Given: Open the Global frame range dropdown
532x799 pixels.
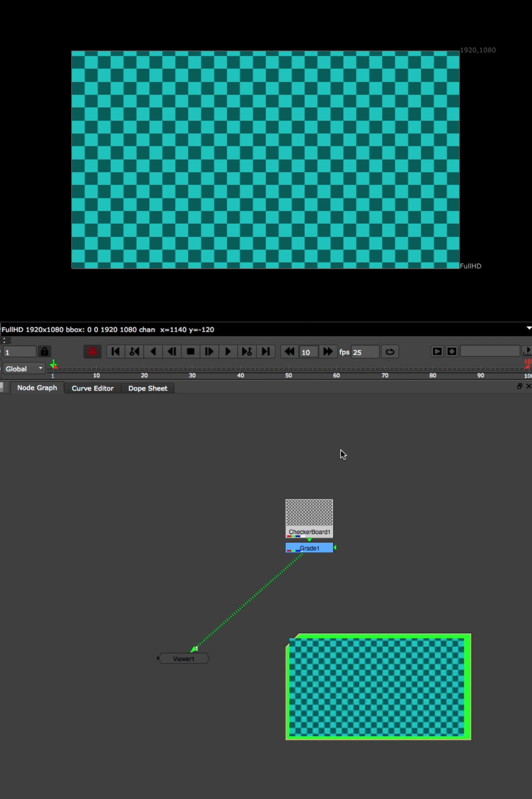Looking at the screenshot, I should point(24,369).
